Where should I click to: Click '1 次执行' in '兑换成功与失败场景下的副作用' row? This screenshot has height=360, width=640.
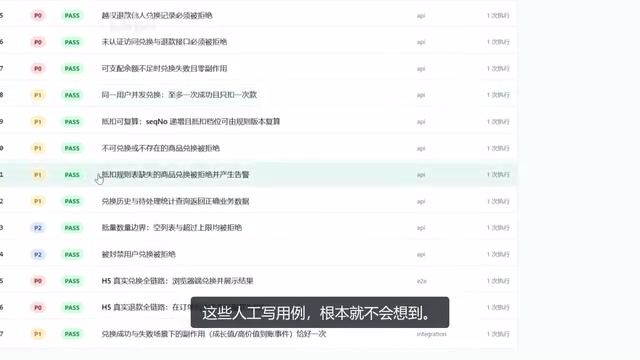pos(498,334)
